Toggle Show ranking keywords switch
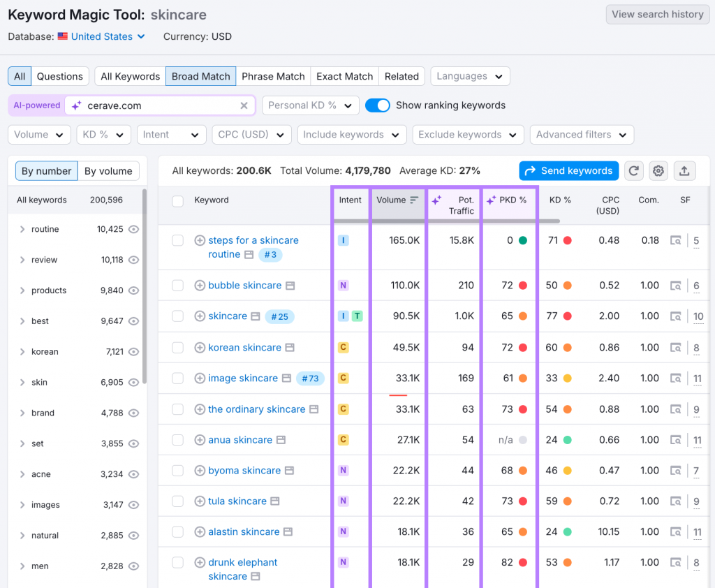This screenshot has width=715, height=588. [378, 105]
